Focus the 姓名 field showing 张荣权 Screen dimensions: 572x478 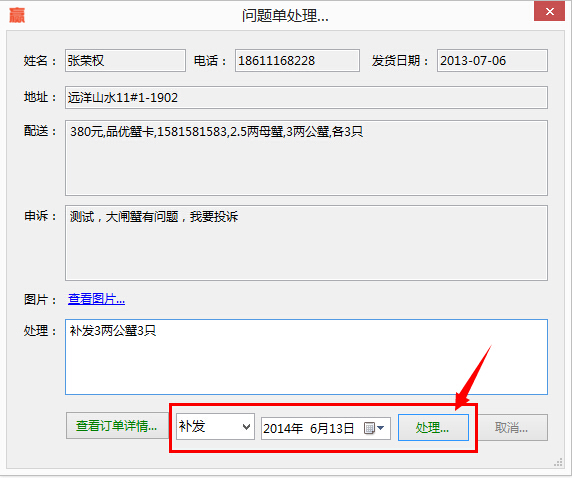click(125, 61)
